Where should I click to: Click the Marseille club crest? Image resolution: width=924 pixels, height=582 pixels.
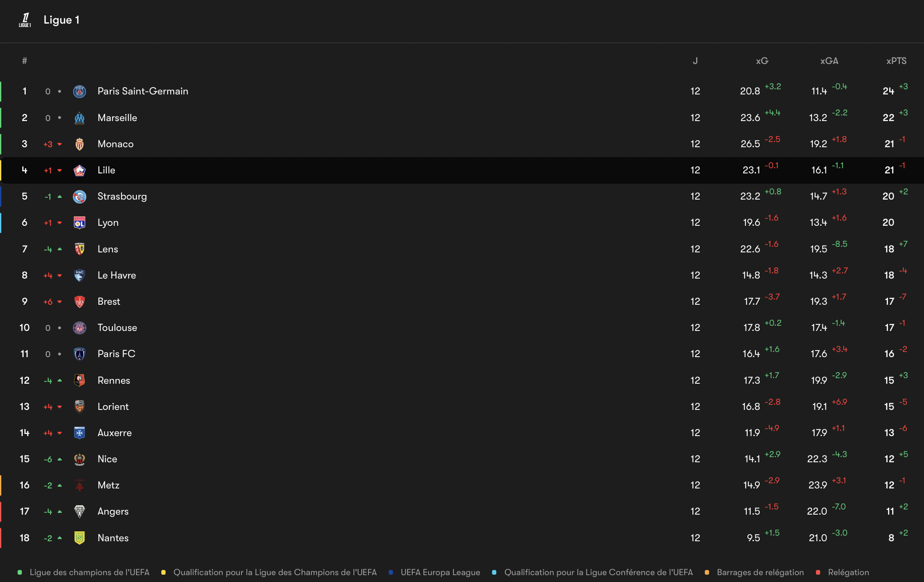[79, 118]
